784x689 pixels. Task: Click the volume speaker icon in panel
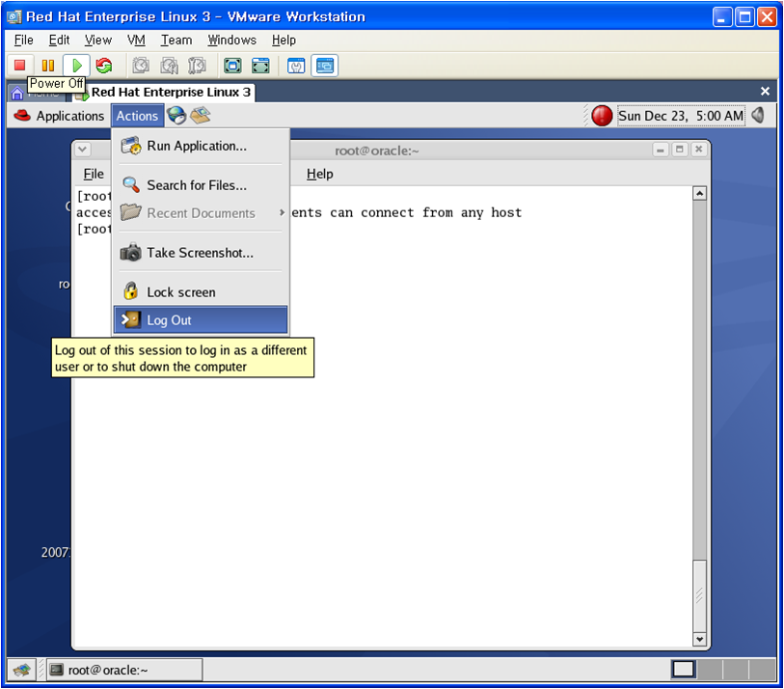click(x=758, y=116)
